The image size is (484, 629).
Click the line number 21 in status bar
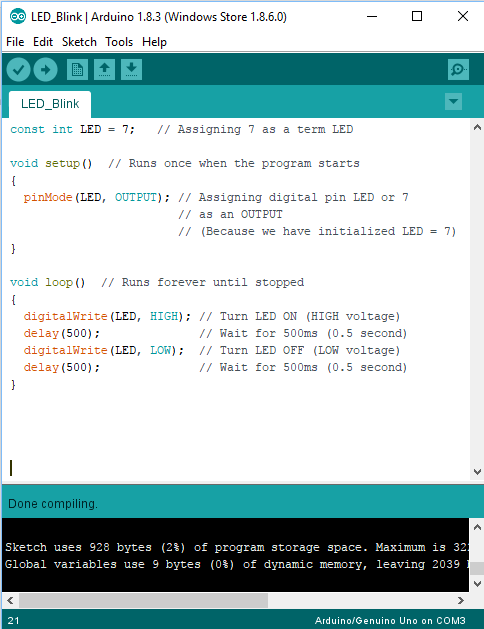tap(13, 621)
